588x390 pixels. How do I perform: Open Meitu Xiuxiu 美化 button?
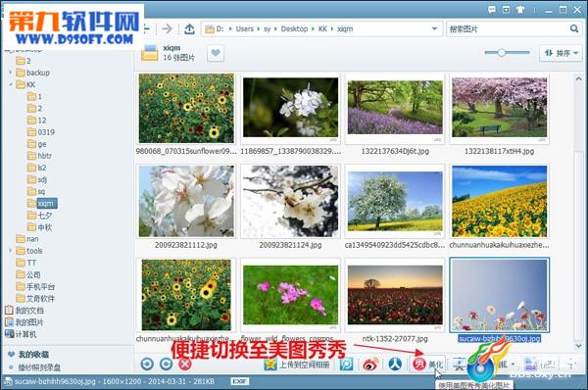tap(428, 365)
